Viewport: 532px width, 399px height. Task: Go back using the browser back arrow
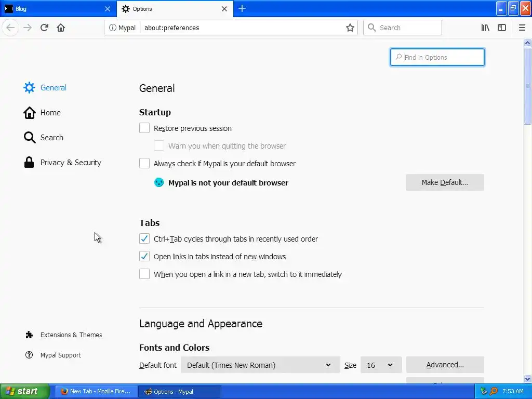[x=10, y=28]
